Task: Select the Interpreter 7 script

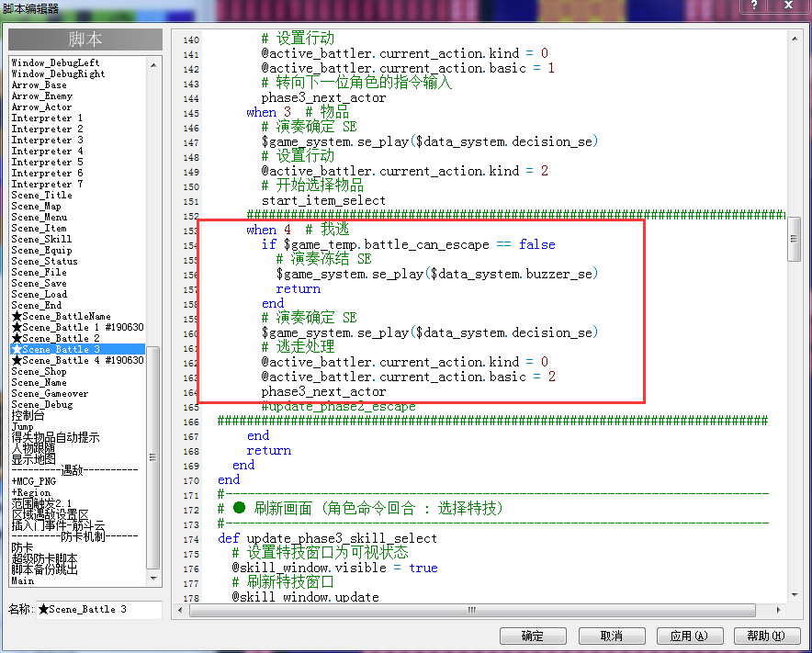Action: [x=47, y=184]
